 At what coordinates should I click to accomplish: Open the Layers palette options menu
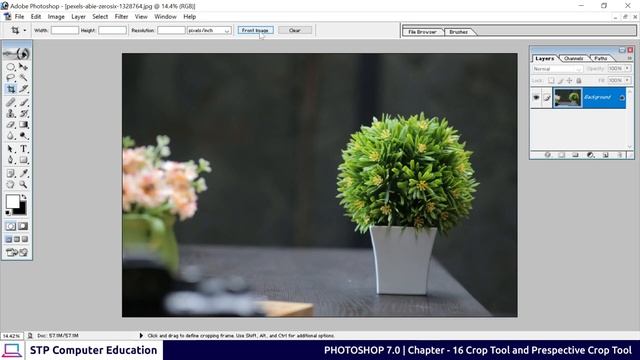pyautogui.click(x=629, y=58)
